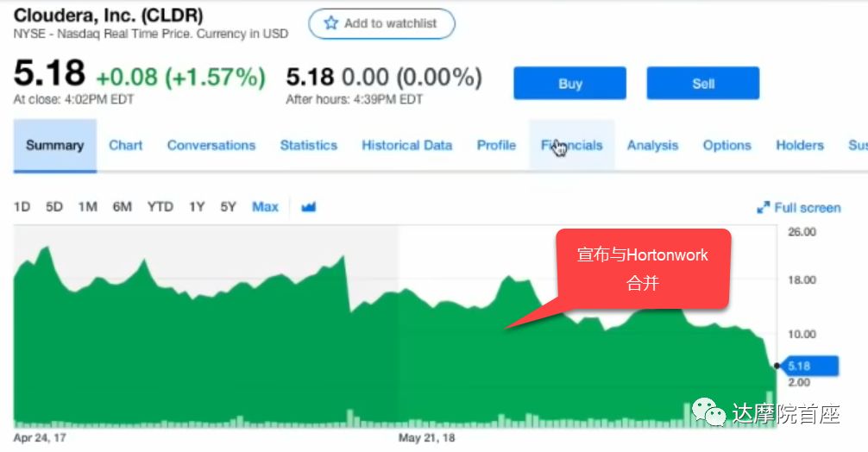Click the chart type area icon
Viewport: 868px width, 452px height.
309,207
